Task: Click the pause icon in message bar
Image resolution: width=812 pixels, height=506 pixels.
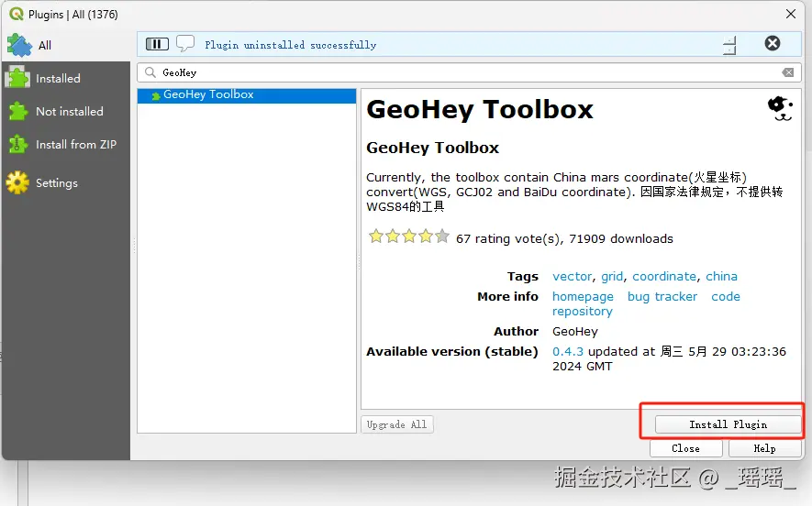Action: (157, 44)
